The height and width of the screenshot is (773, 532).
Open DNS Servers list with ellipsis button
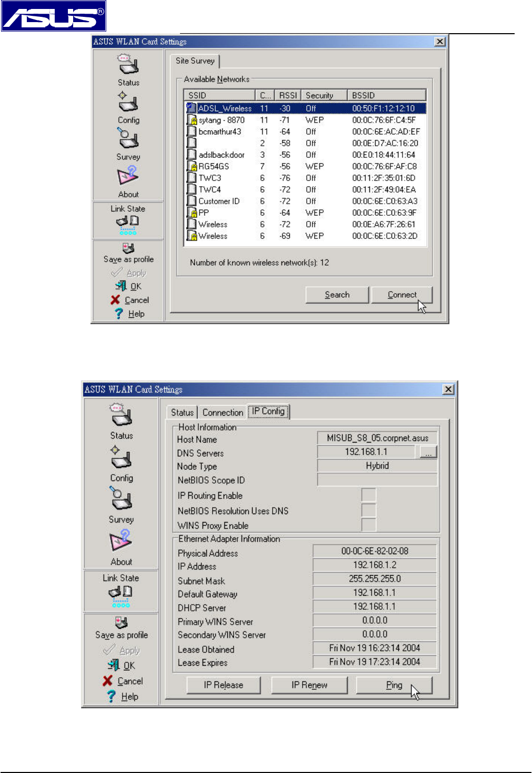[428, 452]
